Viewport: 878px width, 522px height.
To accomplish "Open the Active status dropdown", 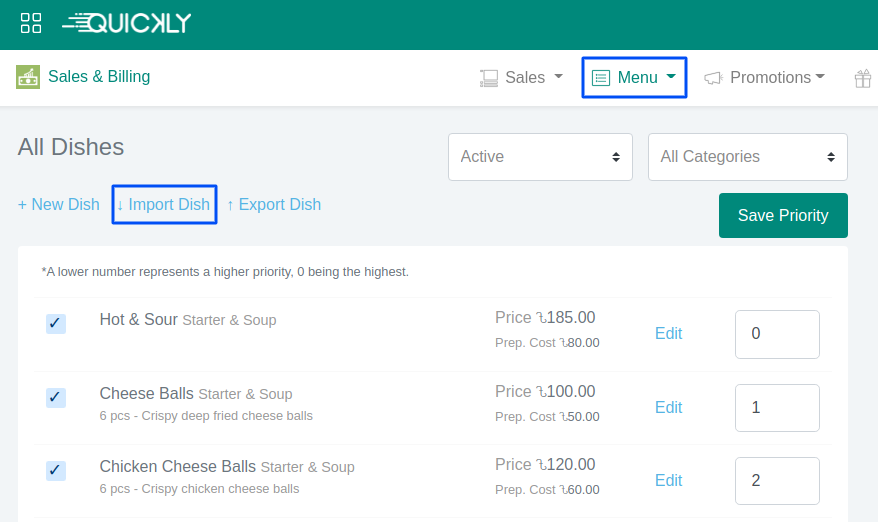I will (540, 157).
